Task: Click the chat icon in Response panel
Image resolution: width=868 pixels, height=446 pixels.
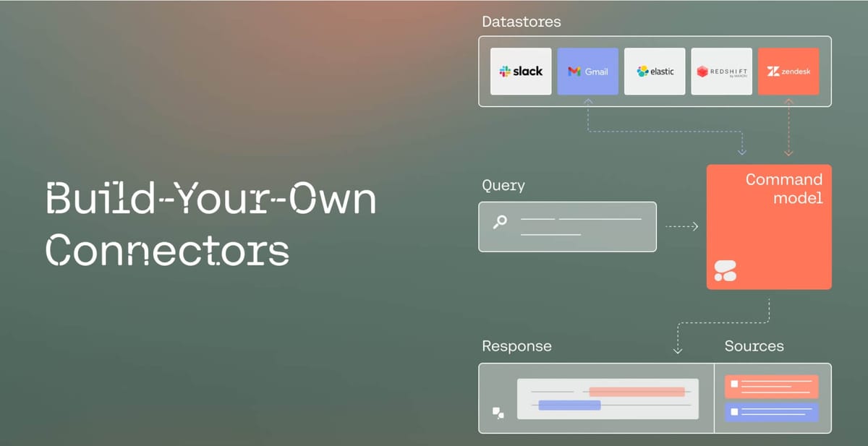Action: click(x=498, y=413)
